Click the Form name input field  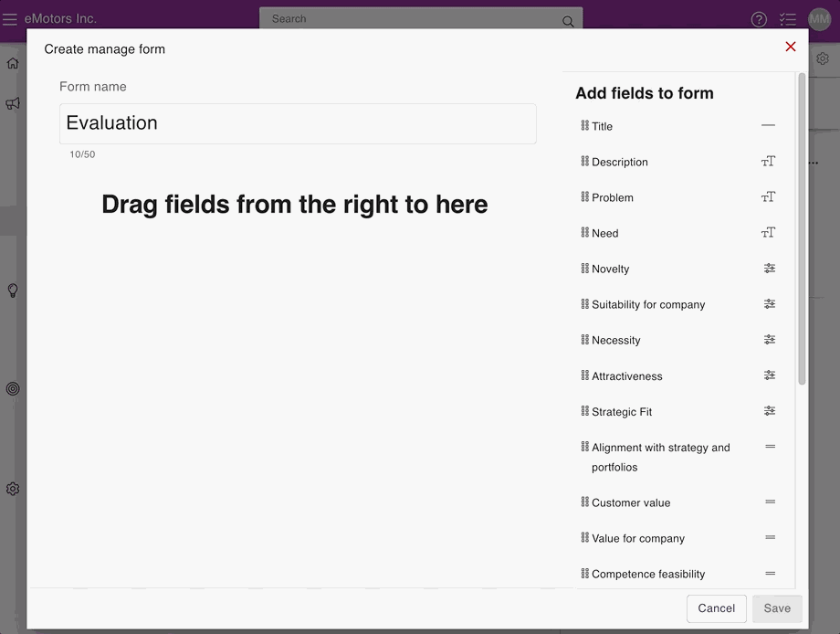298,123
